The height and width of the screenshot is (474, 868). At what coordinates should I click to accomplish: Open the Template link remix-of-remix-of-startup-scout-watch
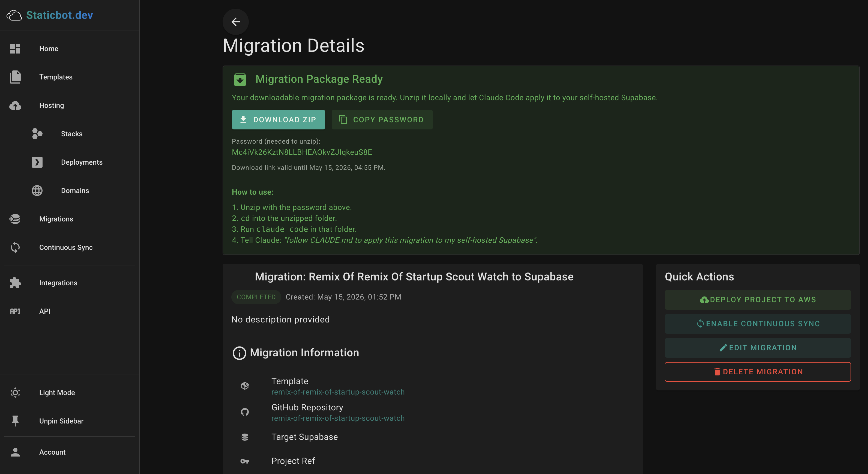point(338,392)
